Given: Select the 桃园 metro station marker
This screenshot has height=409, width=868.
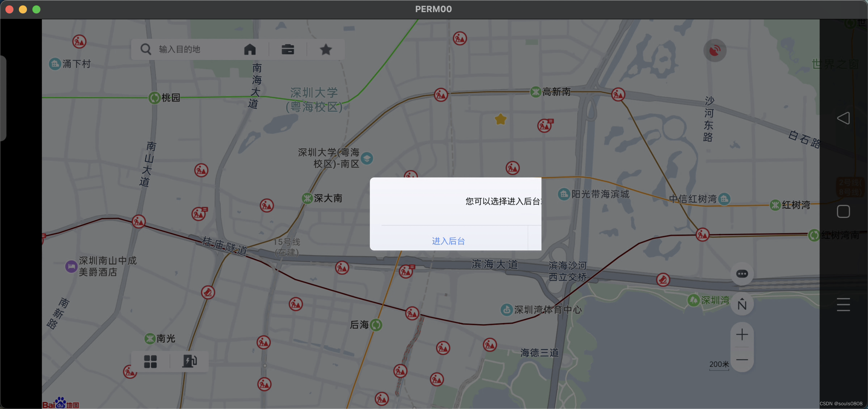Looking at the screenshot, I should coord(154,98).
